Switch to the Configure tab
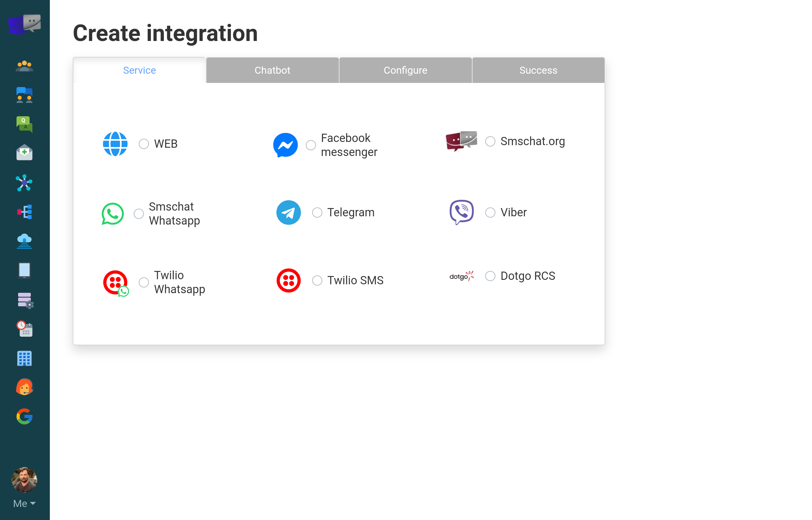 click(405, 70)
